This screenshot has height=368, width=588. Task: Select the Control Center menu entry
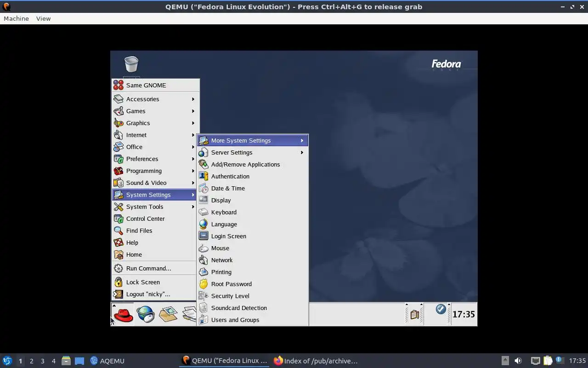pos(154,218)
